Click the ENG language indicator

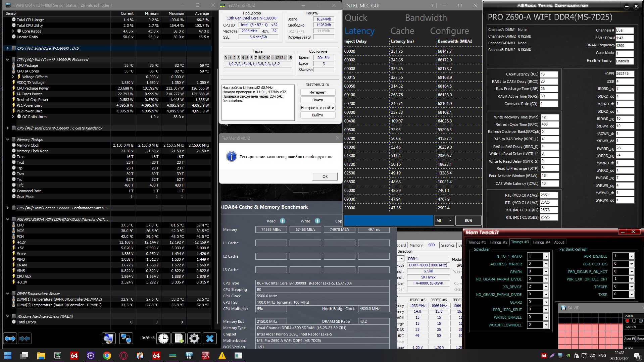pyautogui.click(x=602, y=356)
